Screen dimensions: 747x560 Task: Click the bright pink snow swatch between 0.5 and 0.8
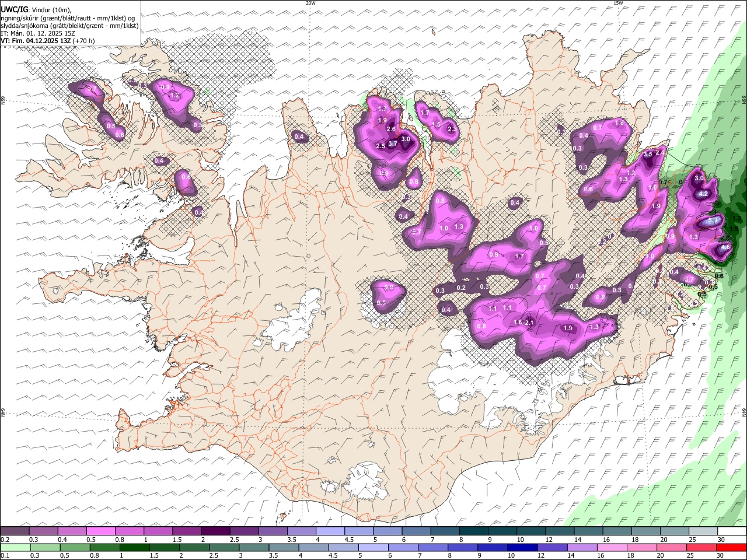pyautogui.click(x=100, y=531)
